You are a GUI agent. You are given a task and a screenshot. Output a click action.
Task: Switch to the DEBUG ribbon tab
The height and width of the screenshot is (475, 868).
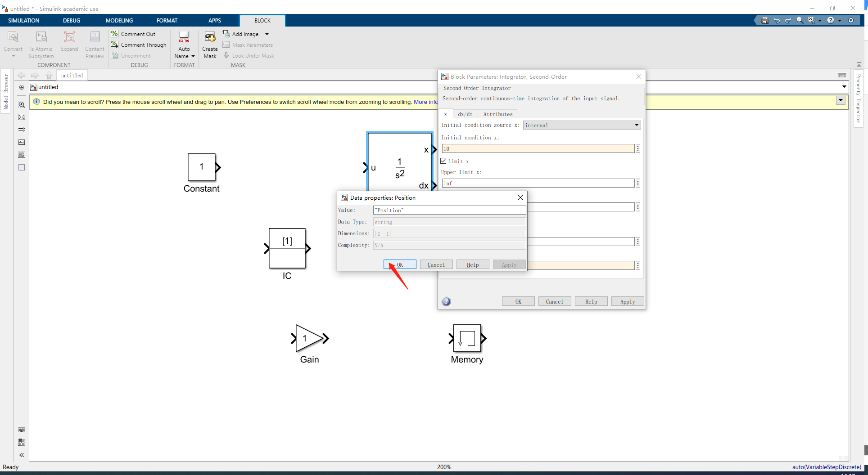pos(72,20)
